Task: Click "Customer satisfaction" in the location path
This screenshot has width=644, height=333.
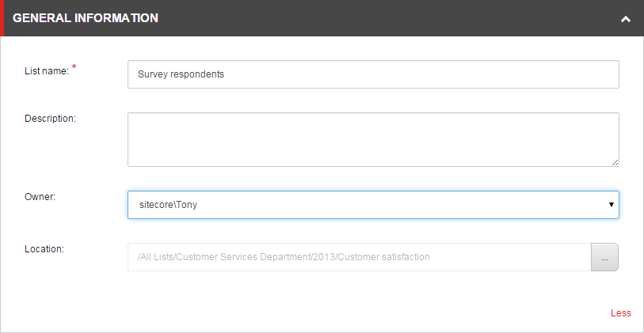Action: pyautogui.click(x=384, y=257)
